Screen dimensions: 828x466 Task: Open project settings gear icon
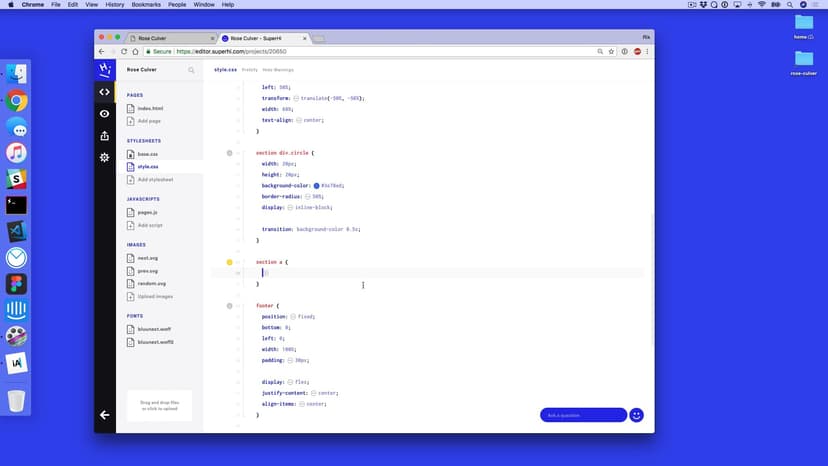click(x=105, y=158)
